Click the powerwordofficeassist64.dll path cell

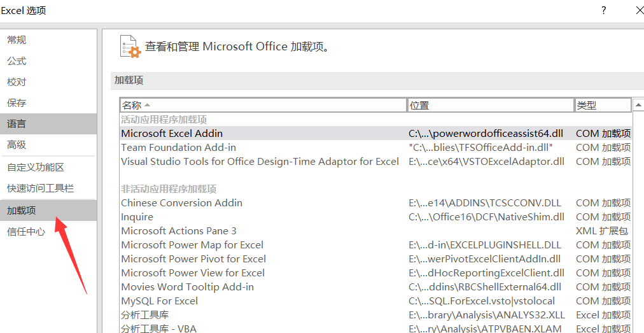click(x=486, y=133)
